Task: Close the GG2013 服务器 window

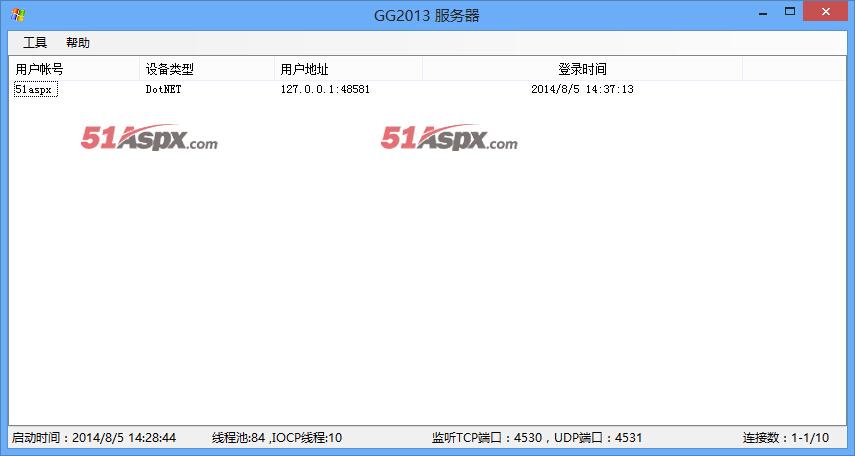Action: coord(826,11)
